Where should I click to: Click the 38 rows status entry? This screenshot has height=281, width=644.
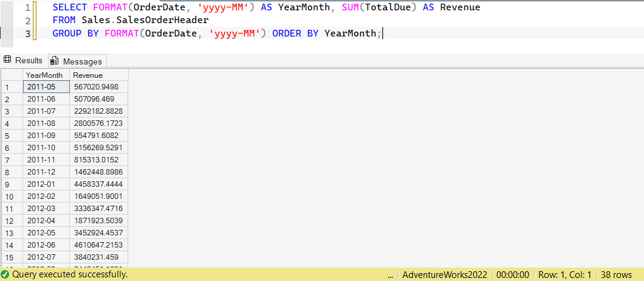[617, 274]
